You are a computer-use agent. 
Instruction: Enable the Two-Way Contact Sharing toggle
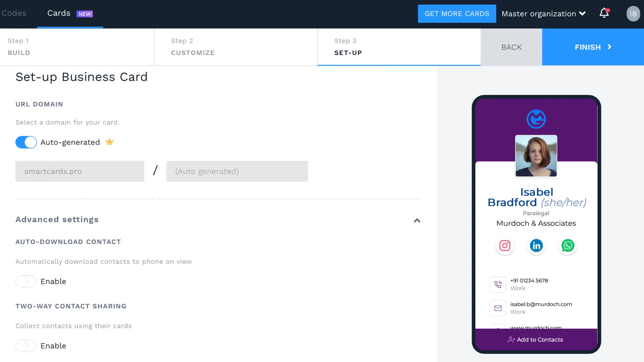pyautogui.click(x=25, y=346)
